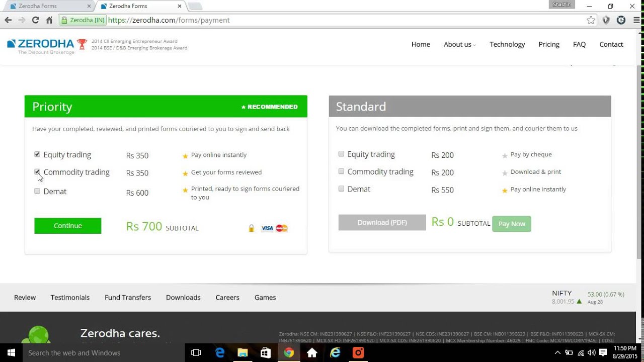Viewport: 644px width, 362px height.
Task: Click the Standard panel heading
Action: (361, 107)
